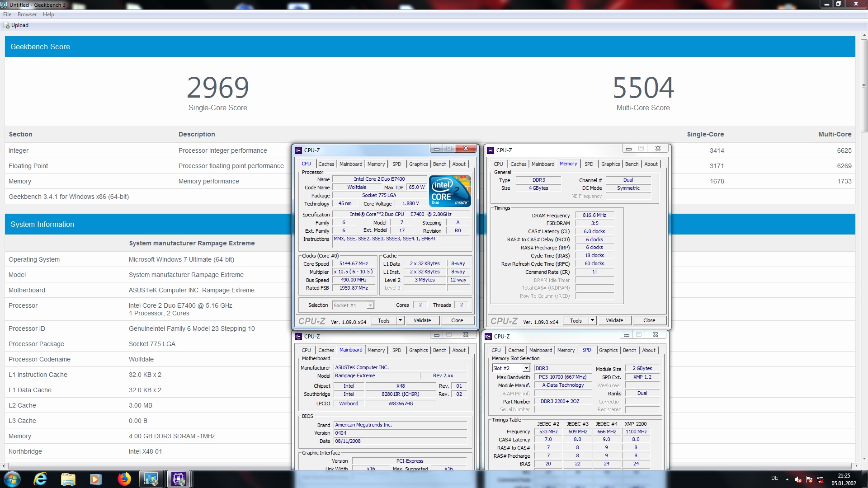Expand Tools dropdown arrow in the Memory tab window
The image size is (868, 488).
coord(592,321)
